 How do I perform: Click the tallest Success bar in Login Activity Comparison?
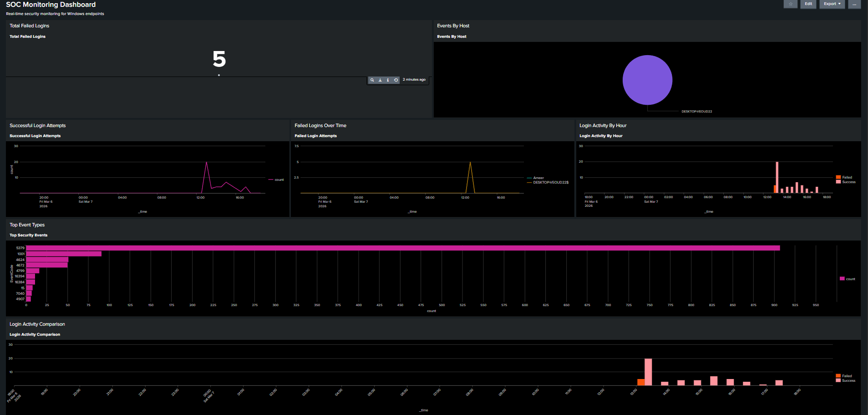tap(648, 372)
